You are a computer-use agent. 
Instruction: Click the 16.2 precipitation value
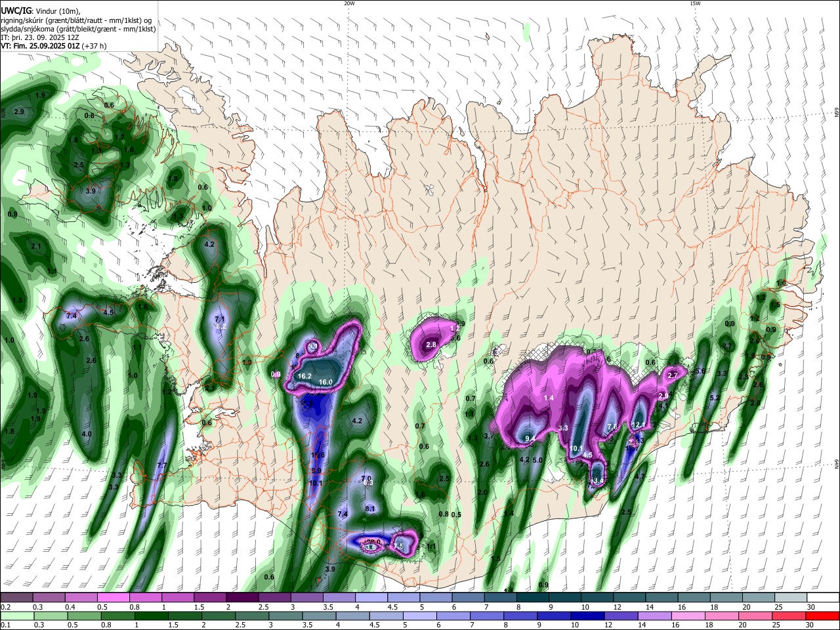coord(304,376)
